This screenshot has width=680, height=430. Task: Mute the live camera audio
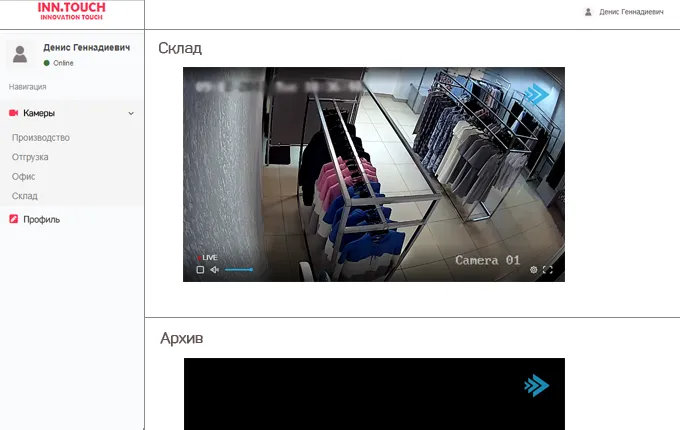click(214, 270)
